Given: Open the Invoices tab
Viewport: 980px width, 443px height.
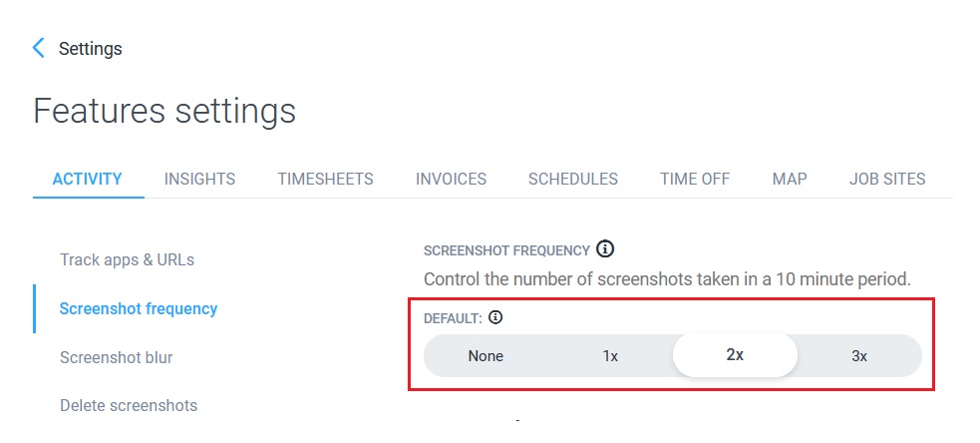Looking at the screenshot, I should click(451, 180).
